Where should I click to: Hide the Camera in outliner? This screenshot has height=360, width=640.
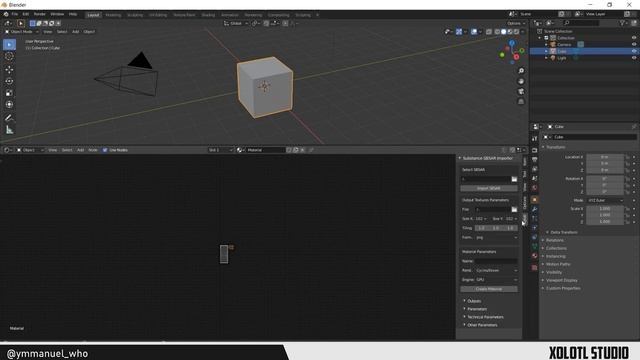coord(634,44)
